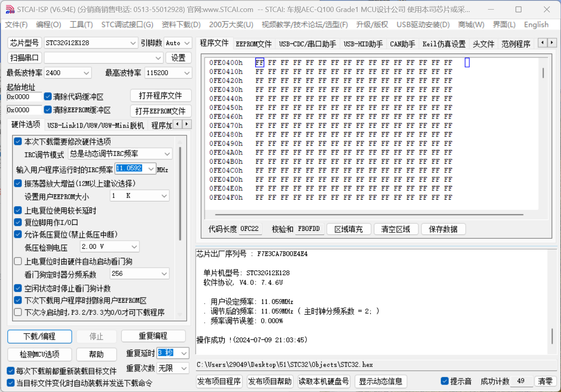Uncheck 下次下载用户程序时擦除用户EEPROM区
561x392 pixels.
(18, 300)
